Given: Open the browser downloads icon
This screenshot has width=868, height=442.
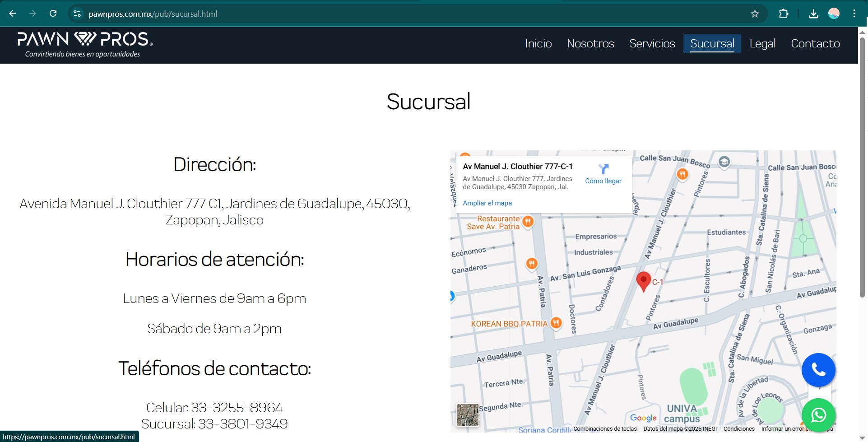Looking at the screenshot, I should click(813, 14).
